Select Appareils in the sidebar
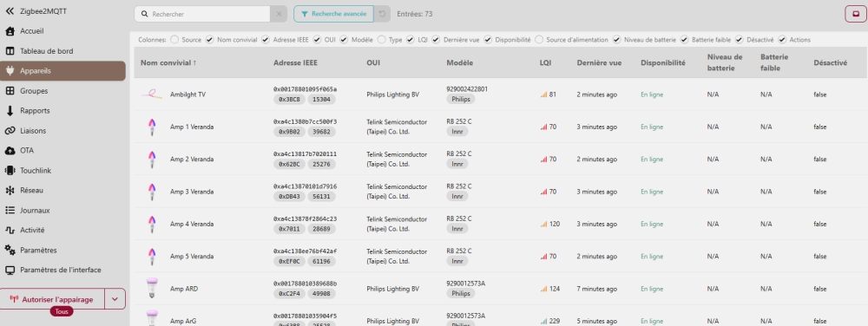Image resolution: width=868 pixels, height=326 pixels. [x=62, y=71]
